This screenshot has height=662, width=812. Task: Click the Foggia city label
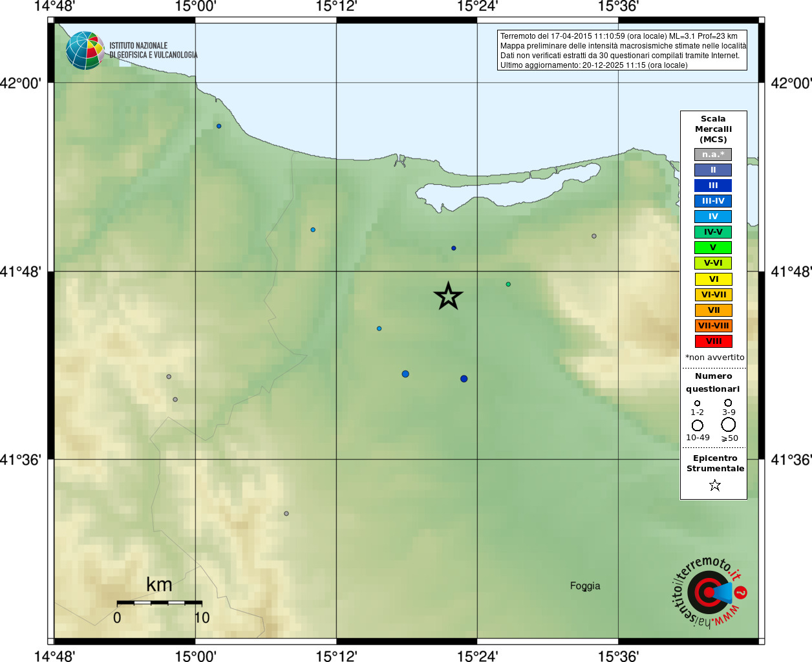(x=585, y=586)
